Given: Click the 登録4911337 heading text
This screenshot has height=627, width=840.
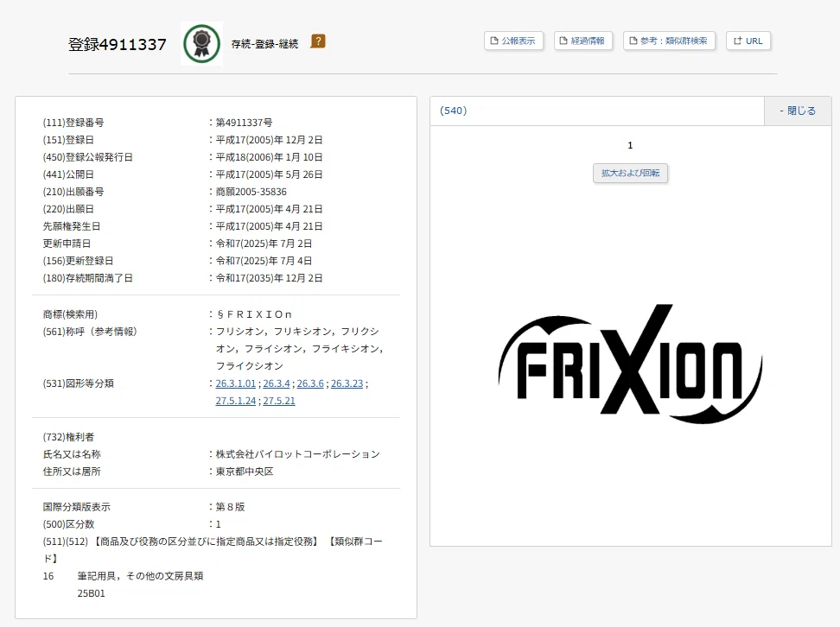Looking at the screenshot, I should pos(118,45).
